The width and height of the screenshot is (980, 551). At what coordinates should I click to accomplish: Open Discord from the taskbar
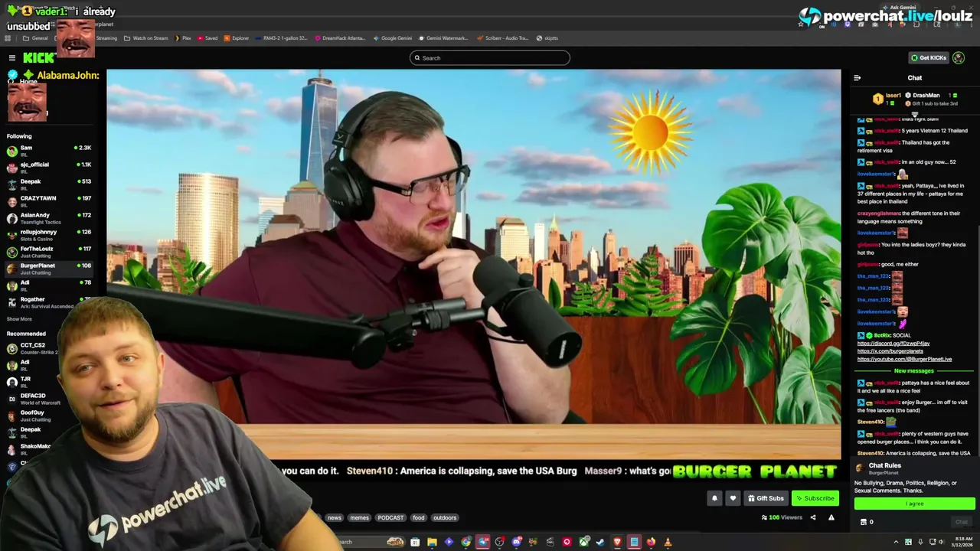(517, 542)
